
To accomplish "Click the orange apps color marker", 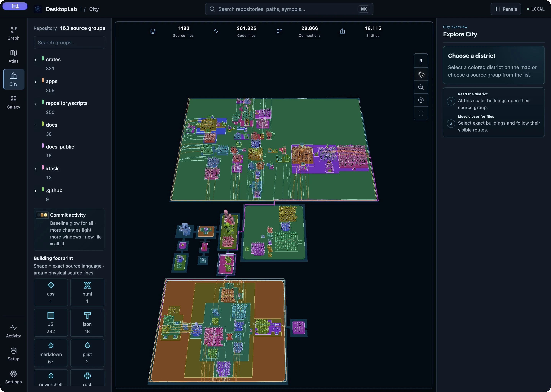I will tap(43, 80).
